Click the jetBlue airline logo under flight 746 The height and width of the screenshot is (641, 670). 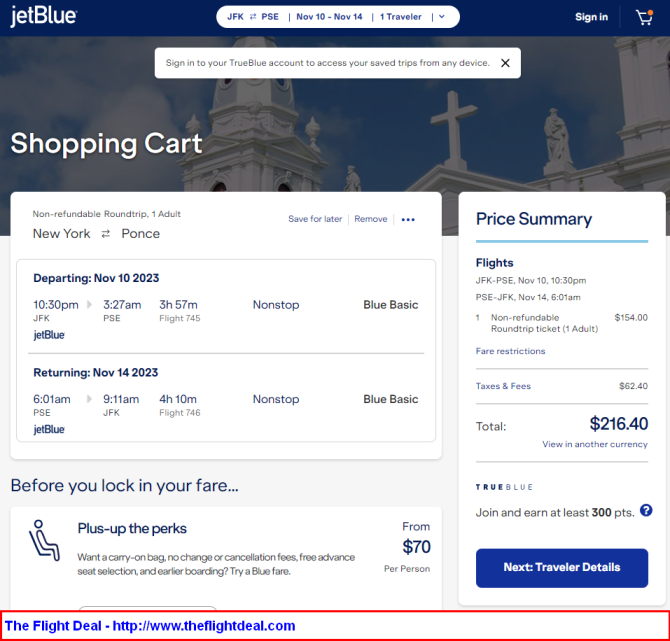pos(49,429)
